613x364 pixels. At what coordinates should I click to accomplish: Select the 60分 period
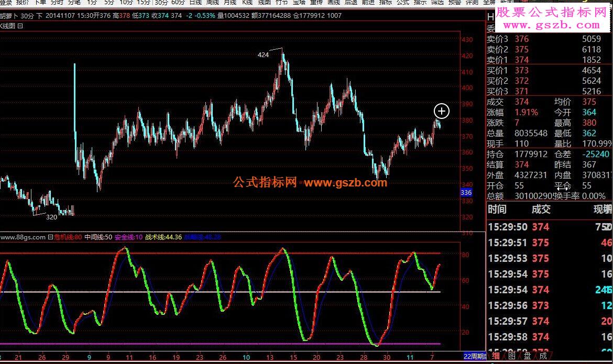pos(178,2)
